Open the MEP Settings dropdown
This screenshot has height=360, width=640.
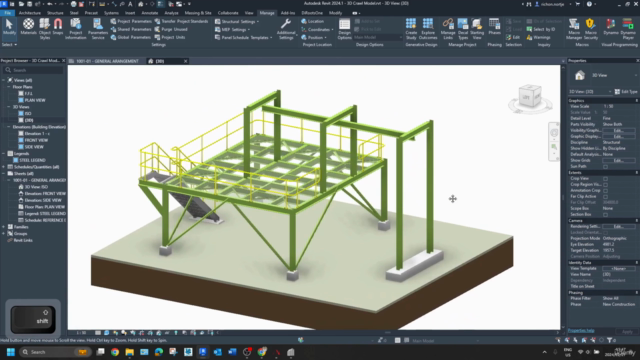[233, 29]
